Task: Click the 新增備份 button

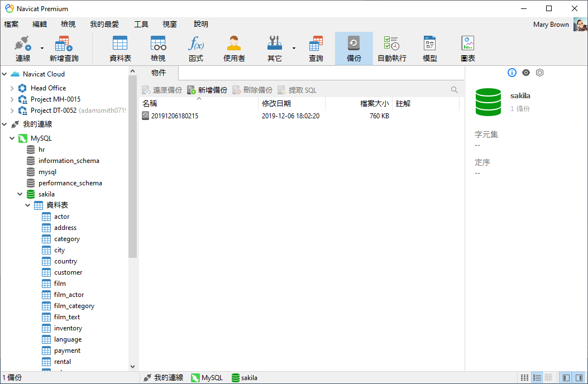Action: pyautogui.click(x=207, y=90)
